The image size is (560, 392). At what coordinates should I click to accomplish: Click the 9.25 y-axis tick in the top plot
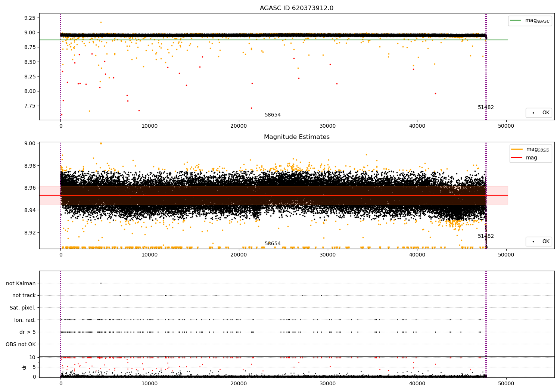pos(29,18)
